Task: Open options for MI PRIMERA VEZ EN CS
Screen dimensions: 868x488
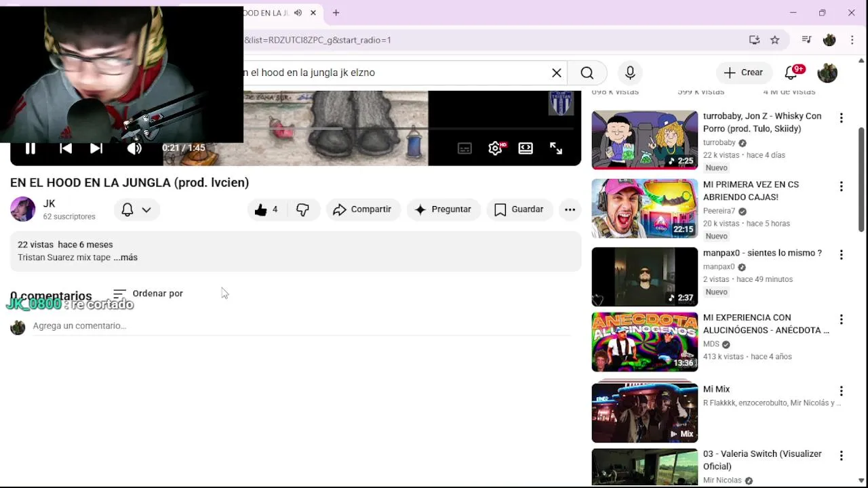Action: tap(842, 186)
